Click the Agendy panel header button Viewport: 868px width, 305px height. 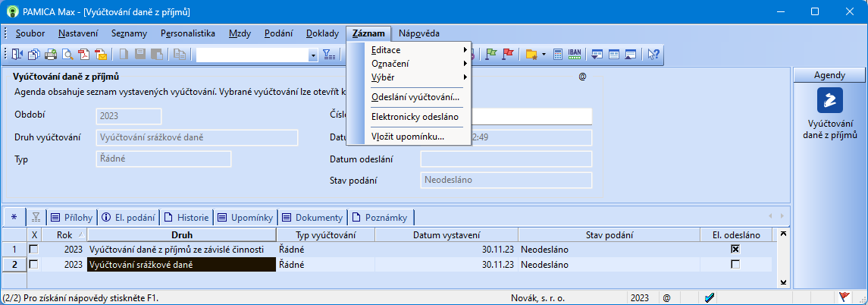tap(829, 75)
